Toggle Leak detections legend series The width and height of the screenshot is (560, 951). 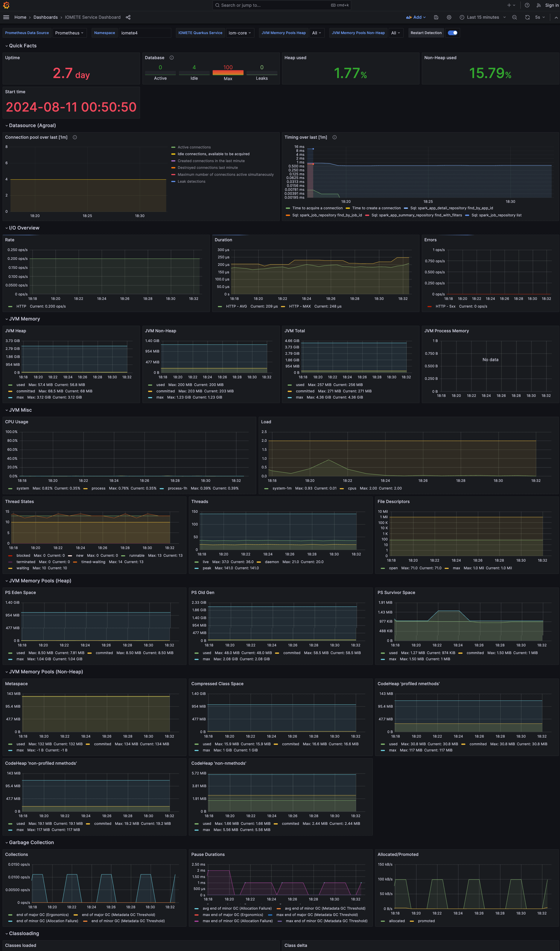point(191,182)
